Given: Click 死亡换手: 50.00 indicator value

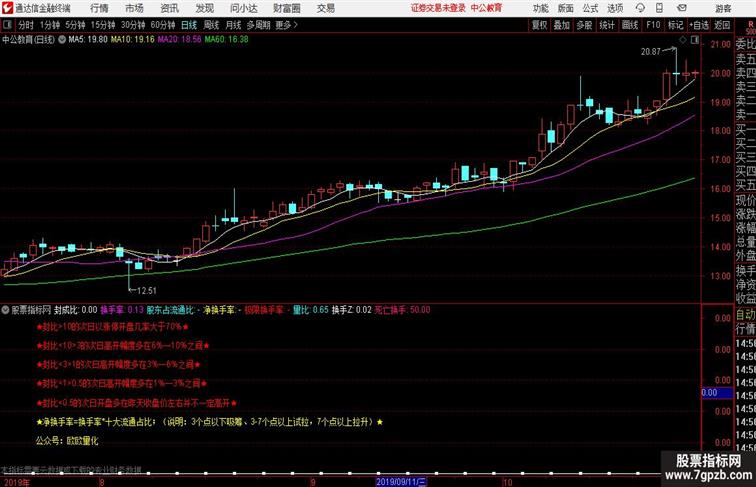Looking at the screenshot, I should [403, 310].
